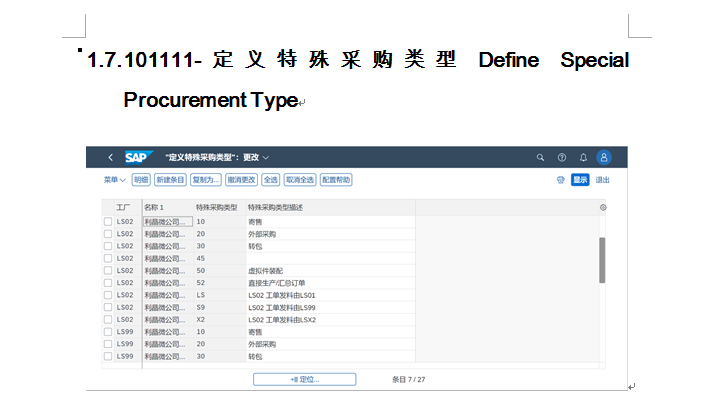Open the 复制为... toolbar option
The width and height of the screenshot is (713, 417).
206,180
